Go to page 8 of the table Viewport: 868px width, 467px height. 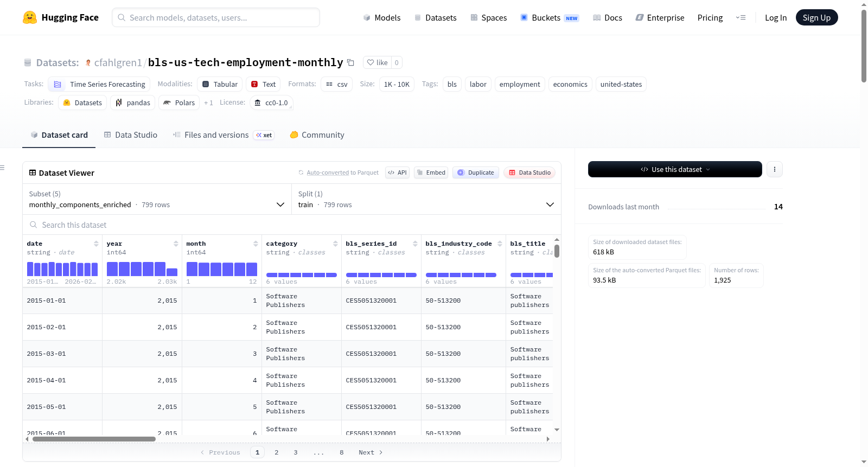(x=342, y=452)
